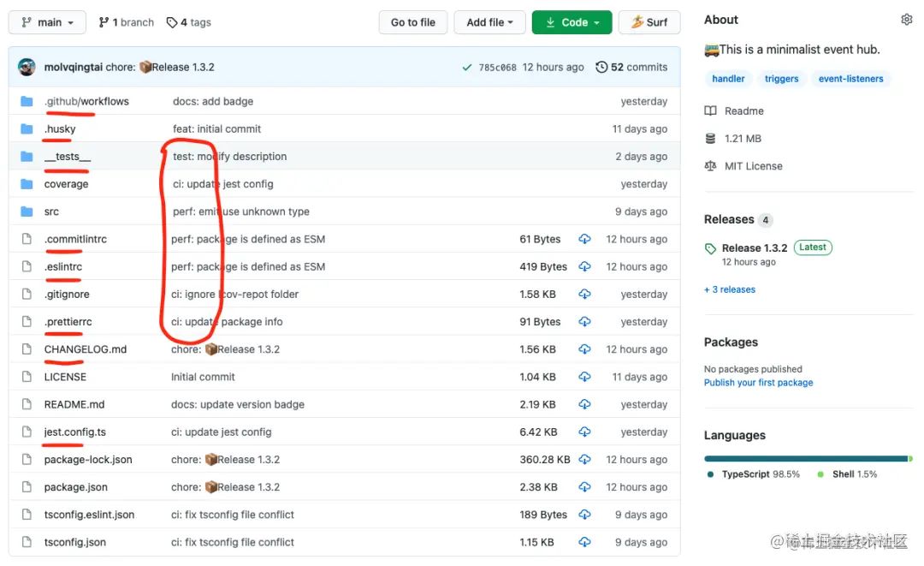
Task: Click the molvqingtai avatar image
Action: click(27, 67)
